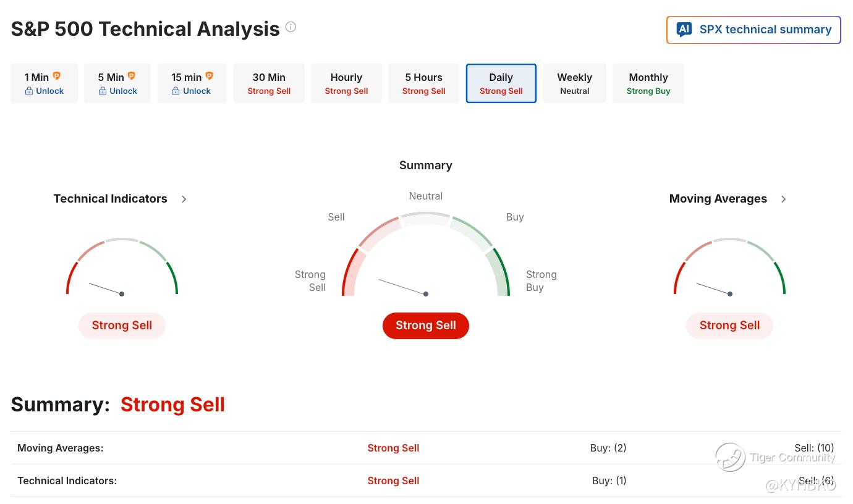Viewport: 853px width, 504px height.
Task: Click the premium badge on 15 min tab
Action: pyautogui.click(x=209, y=76)
